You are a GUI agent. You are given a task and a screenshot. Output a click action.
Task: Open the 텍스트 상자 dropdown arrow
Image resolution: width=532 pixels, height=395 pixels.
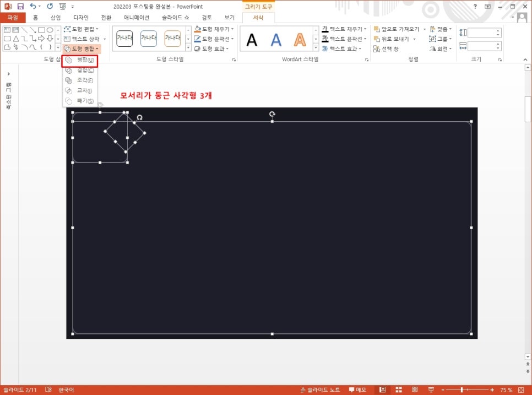tap(105, 39)
